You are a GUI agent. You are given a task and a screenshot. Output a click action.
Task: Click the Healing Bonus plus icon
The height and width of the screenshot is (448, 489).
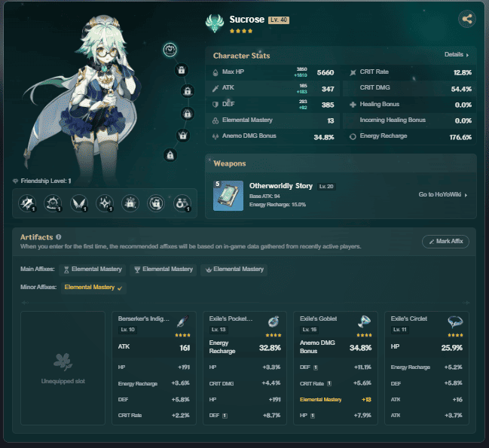tap(353, 105)
